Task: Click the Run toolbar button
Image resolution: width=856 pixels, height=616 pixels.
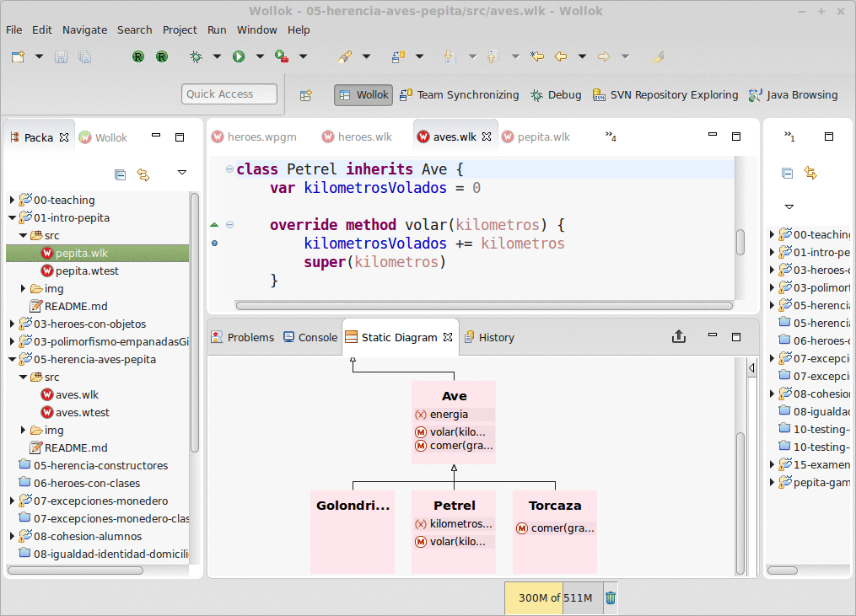Action: (239, 56)
